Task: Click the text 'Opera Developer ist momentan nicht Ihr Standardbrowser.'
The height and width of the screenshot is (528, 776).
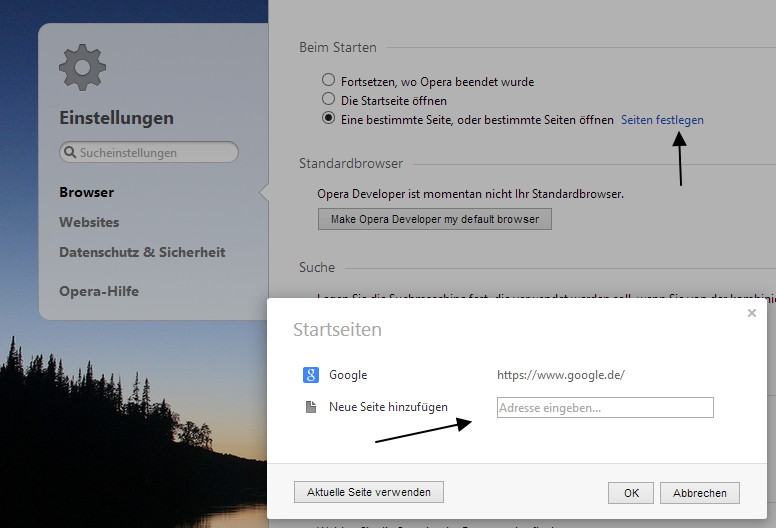Action: [x=470, y=194]
